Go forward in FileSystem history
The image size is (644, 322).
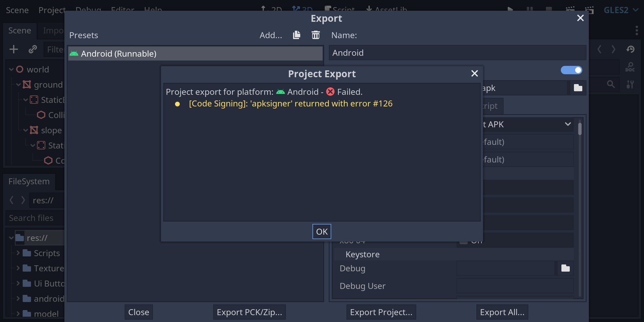pos(23,200)
